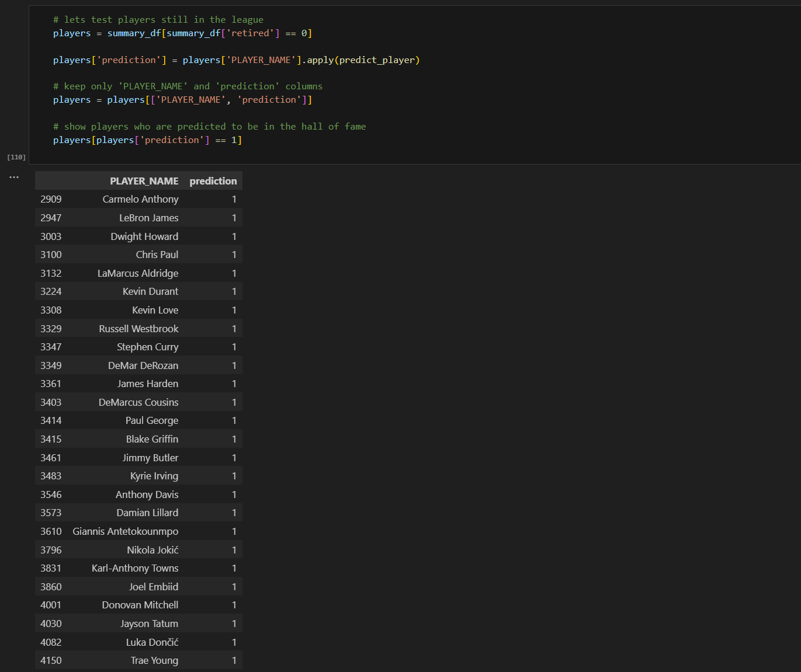The height and width of the screenshot is (672, 801).
Task: Select the Kevin Love cell
Action: pyautogui.click(x=155, y=310)
